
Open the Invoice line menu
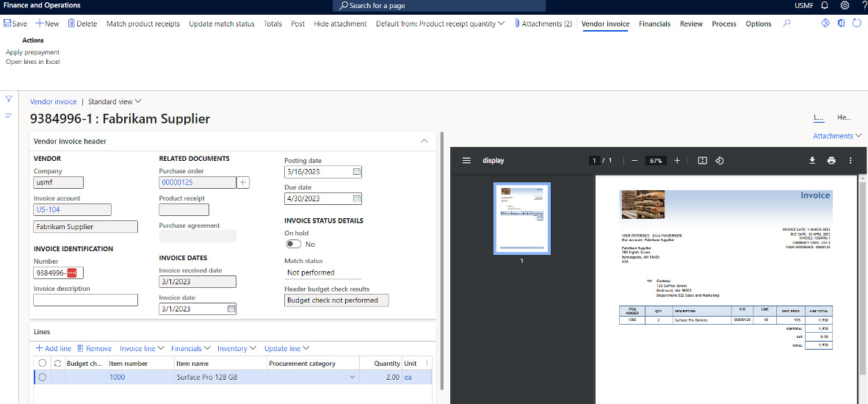pyautogui.click(x=142, y=349)
